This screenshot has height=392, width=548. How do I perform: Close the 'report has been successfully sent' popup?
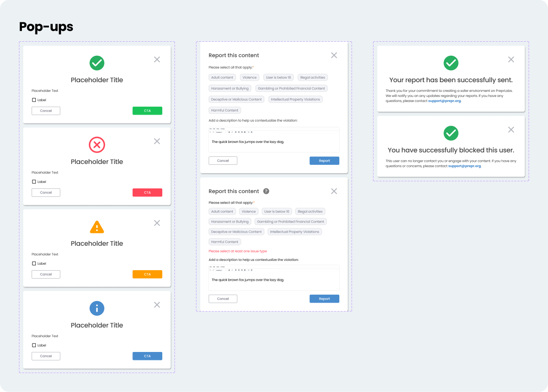coord(511,60)
